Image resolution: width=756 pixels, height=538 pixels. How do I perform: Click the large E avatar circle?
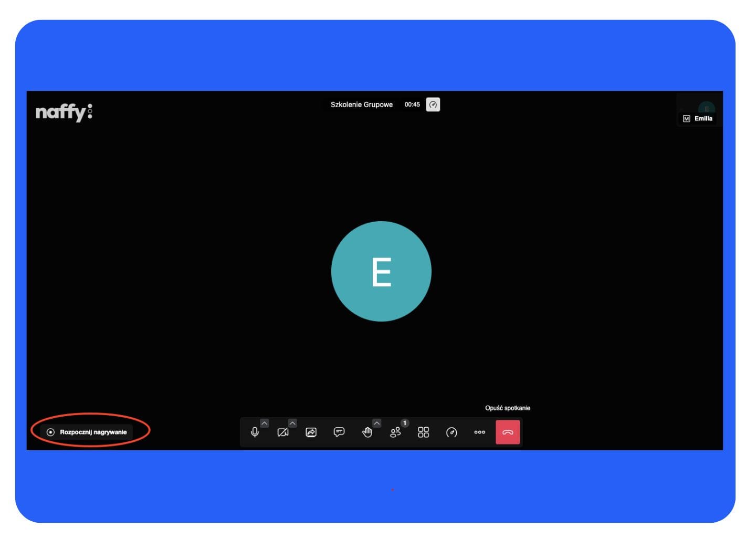coord(381,271)
